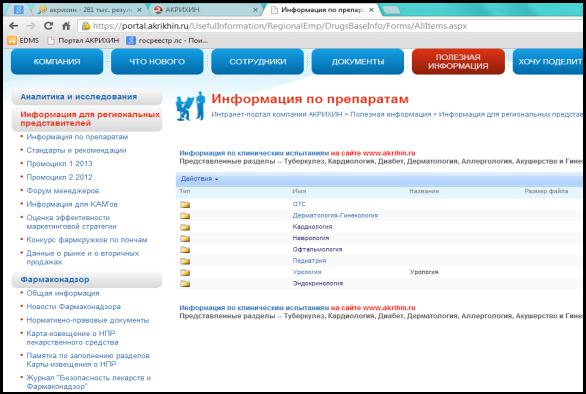Screen dimensions: 586x394
Task: Click breadcrumb Полезная информация
Action: tap(391, 114)
